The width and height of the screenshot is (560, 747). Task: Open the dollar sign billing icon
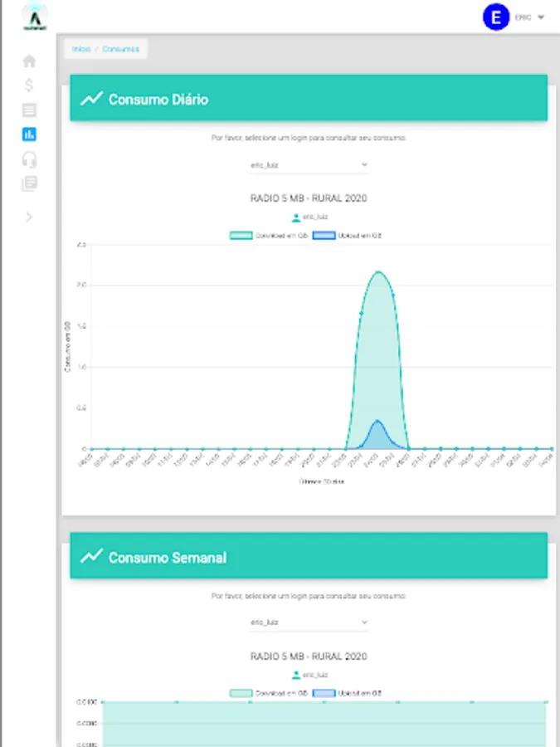coord(29,85)
